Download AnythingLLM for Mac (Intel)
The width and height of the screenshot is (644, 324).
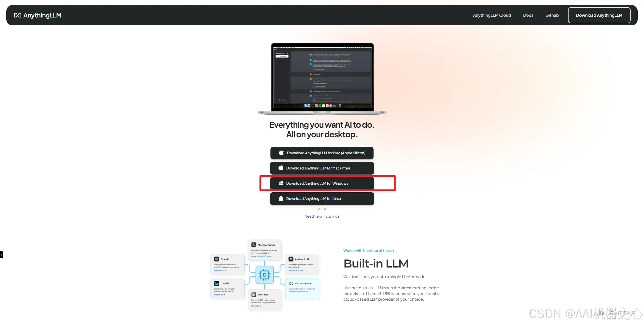coord(322,168)
